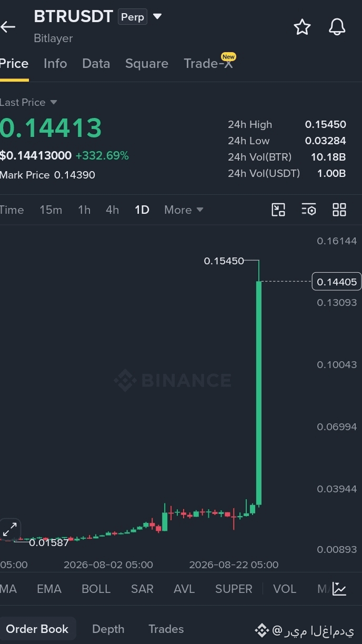Toggle the SAR indicator
The image size is (362, 644).
(x=142, y=589)
